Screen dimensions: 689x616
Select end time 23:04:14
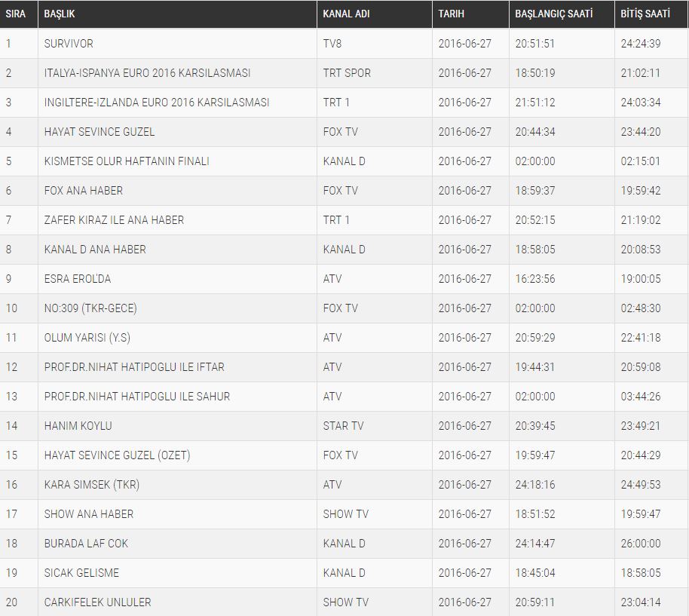(x=641, y=602)
